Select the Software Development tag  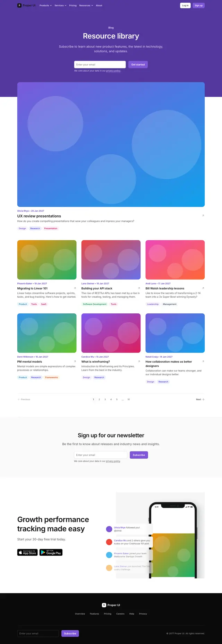pos(95,304)
